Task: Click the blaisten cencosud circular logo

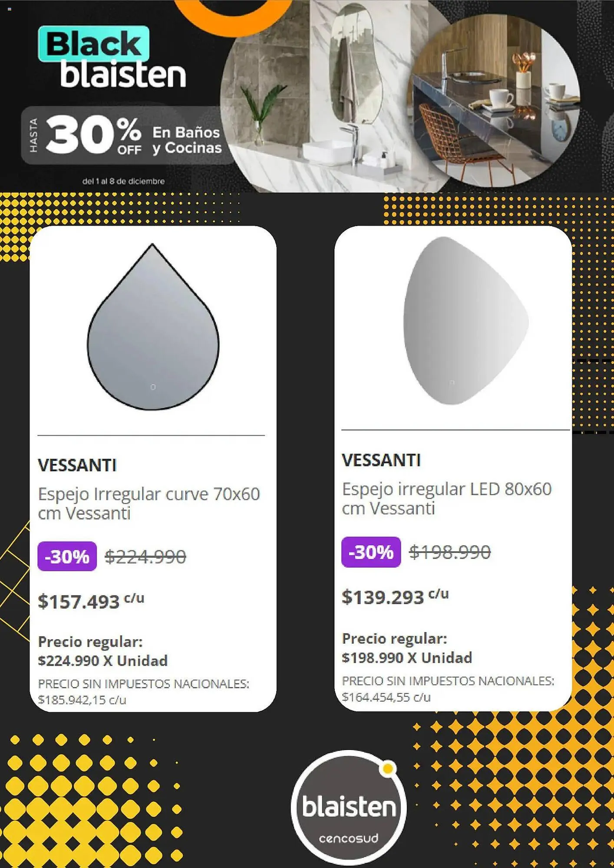Action: tap(349, 807)
